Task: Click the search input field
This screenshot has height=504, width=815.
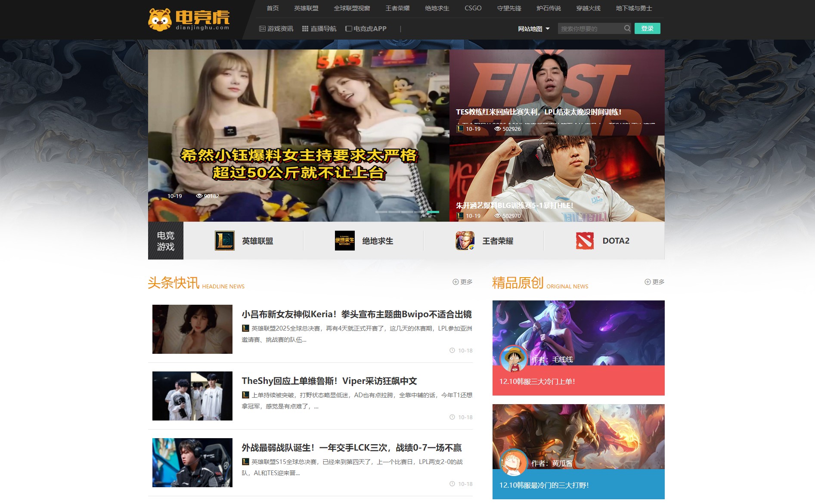Action: (590, 29)
